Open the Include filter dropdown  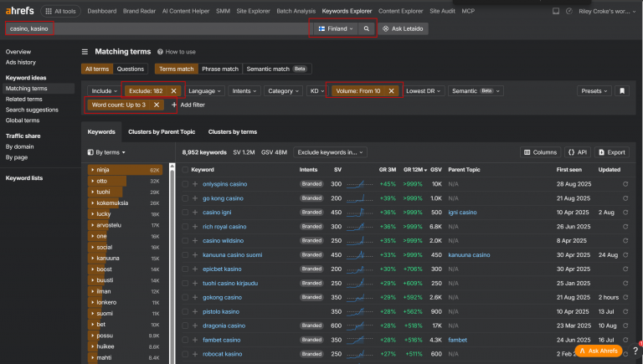[x=104, y=91]
